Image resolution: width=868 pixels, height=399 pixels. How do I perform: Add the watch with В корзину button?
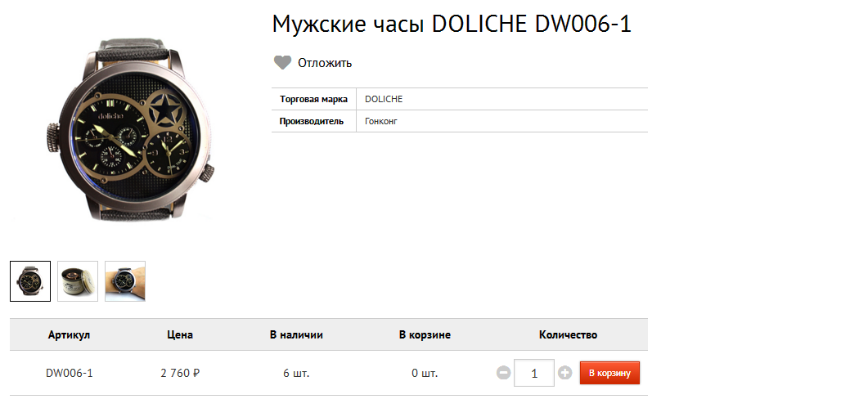tap(609, 373)
